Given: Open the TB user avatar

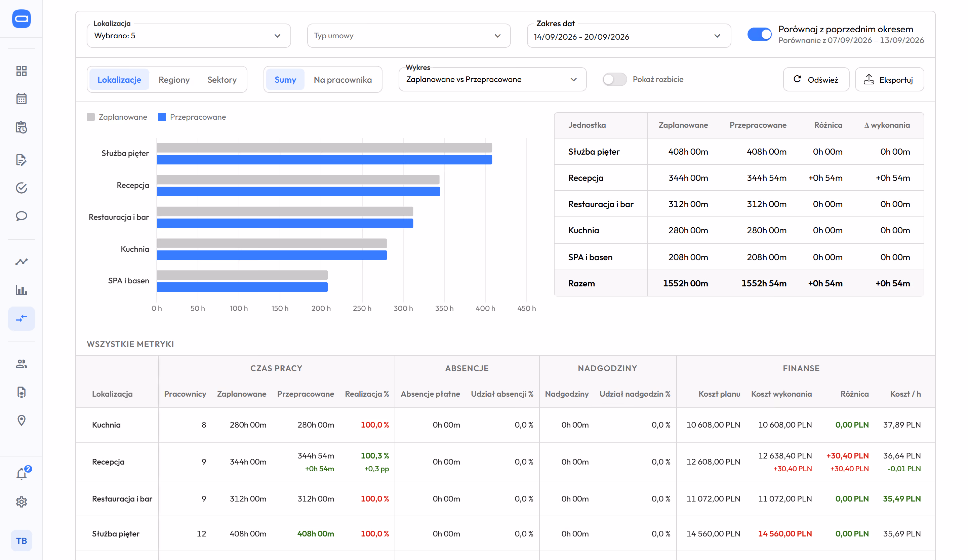Looking at the screenshot, I should [x=22, y=541].
